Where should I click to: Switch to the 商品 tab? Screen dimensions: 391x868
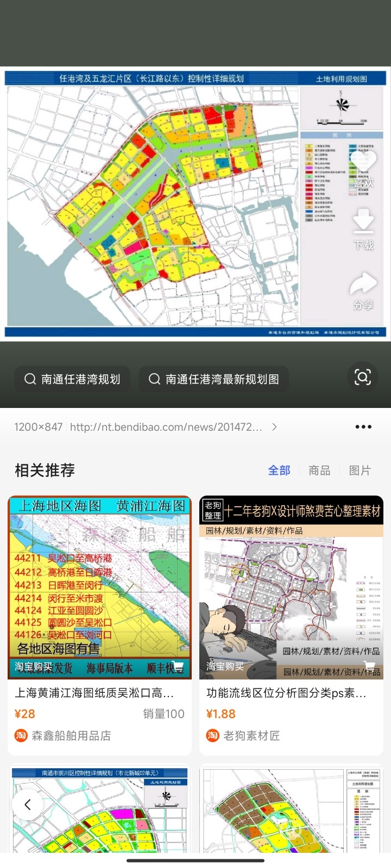[x=319, y=470]
